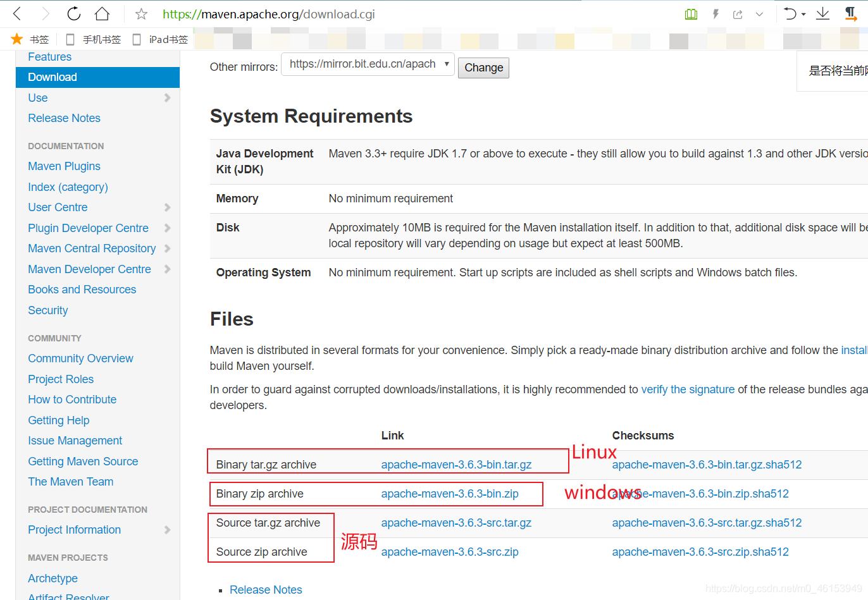Open the 书签 bookmarks star folder

[x=30, y=39]
